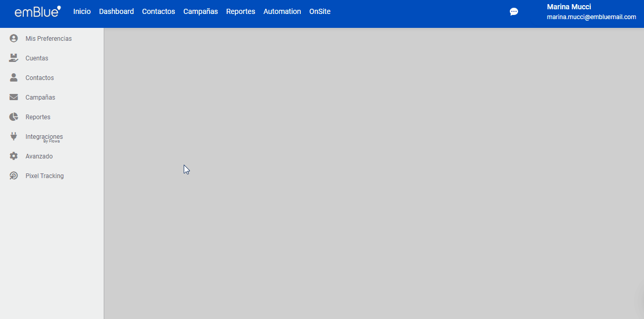Screen dimensions: 644x319
Task: Open Pixel Tracking label in sidebar
Action: (44, 176)
